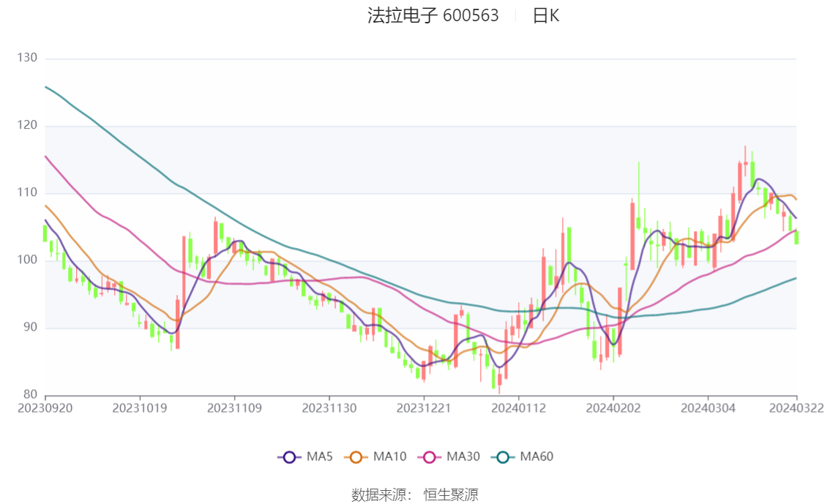Select the 20240112 date axis label
Viewport: 830px width, 504px height.
point(518,408)
